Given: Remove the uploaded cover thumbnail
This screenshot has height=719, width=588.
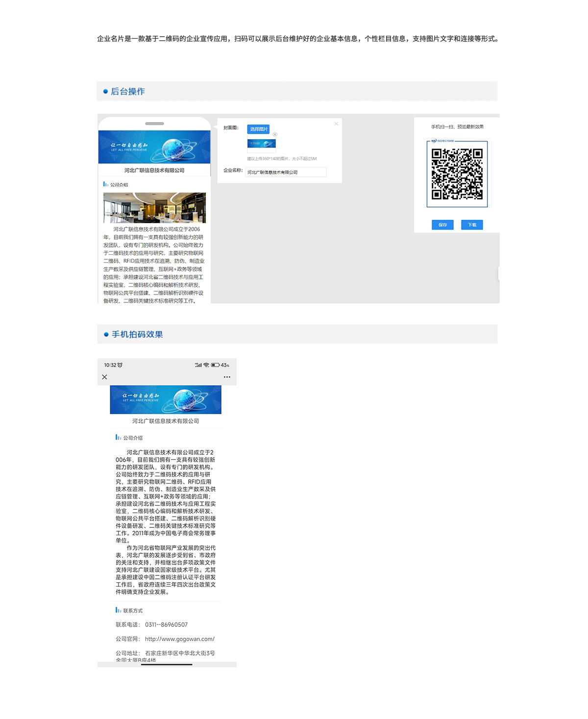Looking at the screenshot, I should coord(275,134).
